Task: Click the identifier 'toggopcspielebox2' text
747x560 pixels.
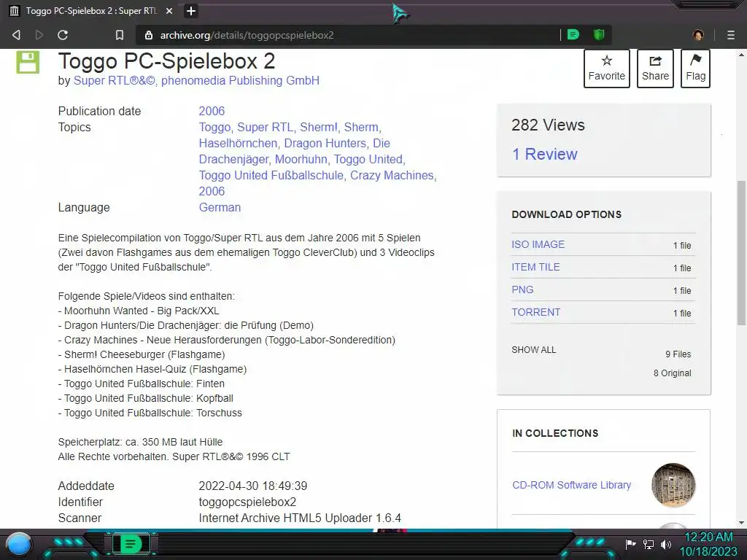Action: [247, 502]
